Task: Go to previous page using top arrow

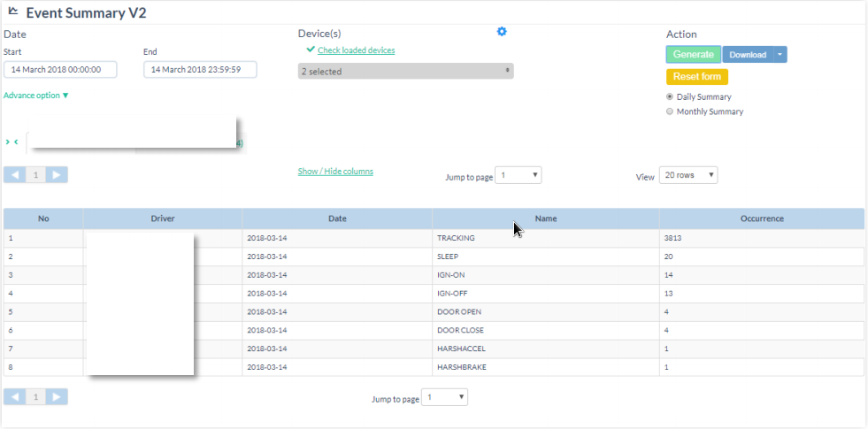Action: (x=15, y=175)
